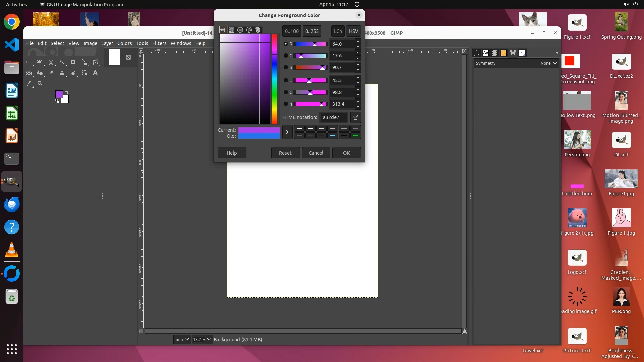
Task: Select the h hue radio button
Action: tap(286, 104)
